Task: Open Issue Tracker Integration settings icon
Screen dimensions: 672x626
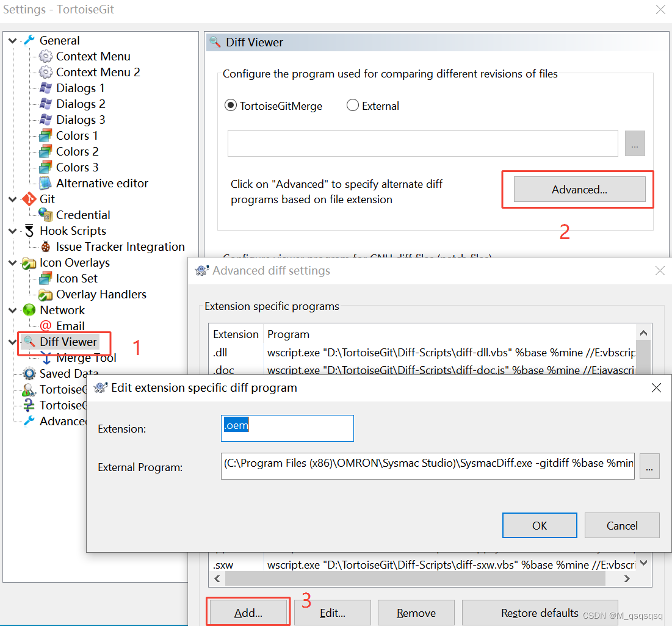Action: pos(45,246)
